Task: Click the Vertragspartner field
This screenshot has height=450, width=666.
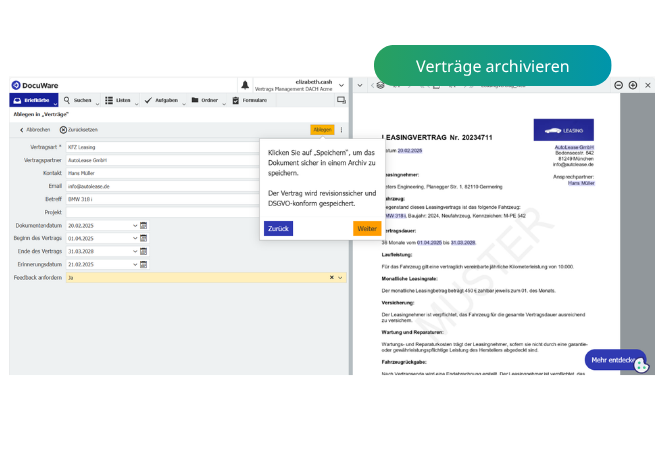Action: coord(163,160)
